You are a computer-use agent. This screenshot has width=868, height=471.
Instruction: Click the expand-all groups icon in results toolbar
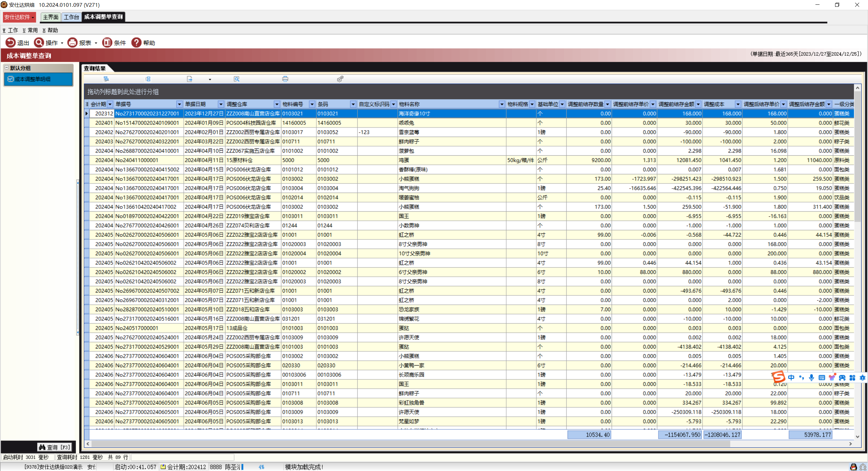[106, 79]
